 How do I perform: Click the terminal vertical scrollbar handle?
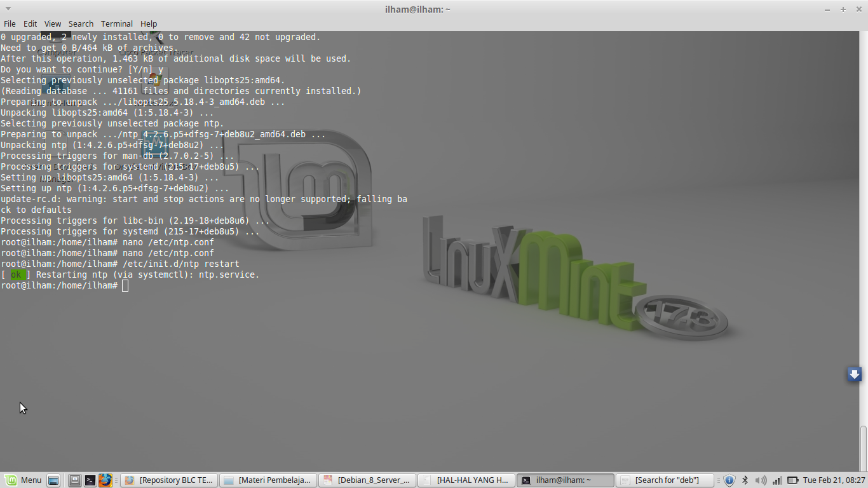tap(864, 448)
